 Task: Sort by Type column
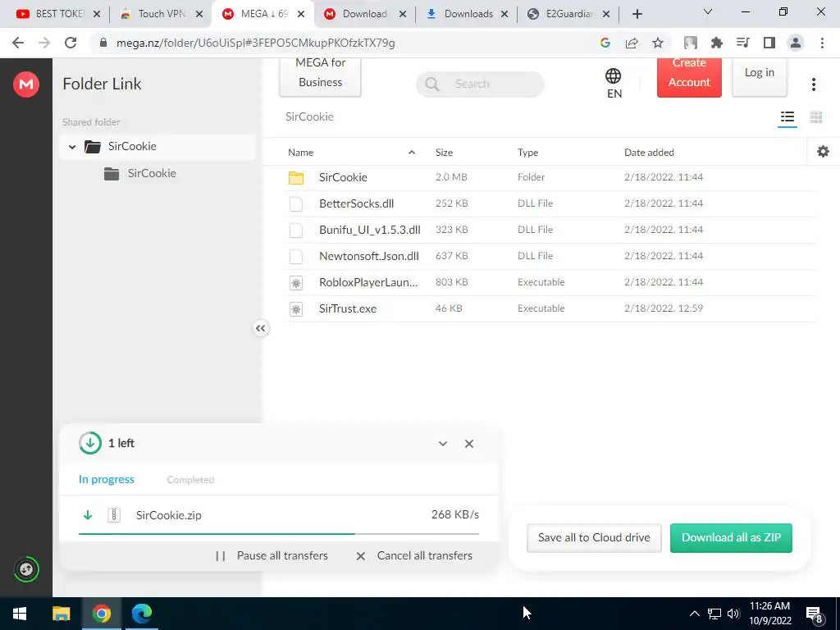click(x=527, y=153)
